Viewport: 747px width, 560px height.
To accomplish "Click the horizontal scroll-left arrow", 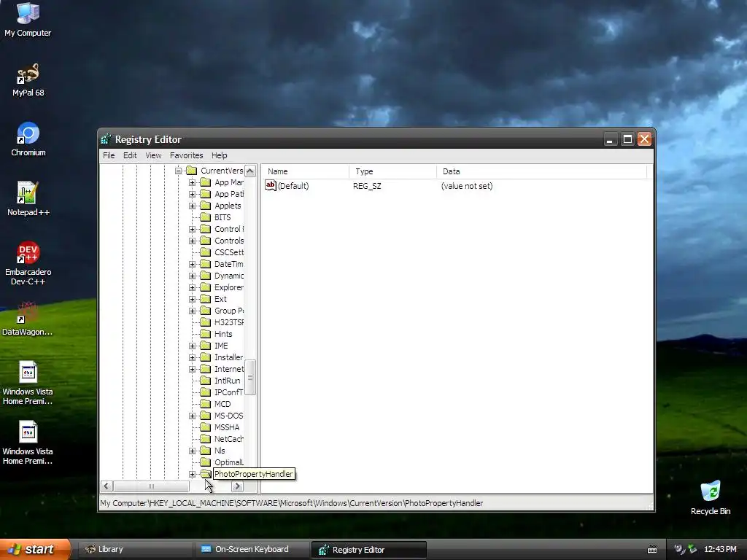I will (x=107, y=486).
